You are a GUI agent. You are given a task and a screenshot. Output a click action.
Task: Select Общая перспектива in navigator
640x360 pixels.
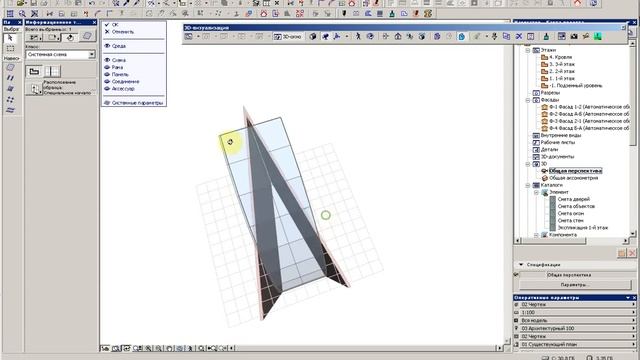575,171
